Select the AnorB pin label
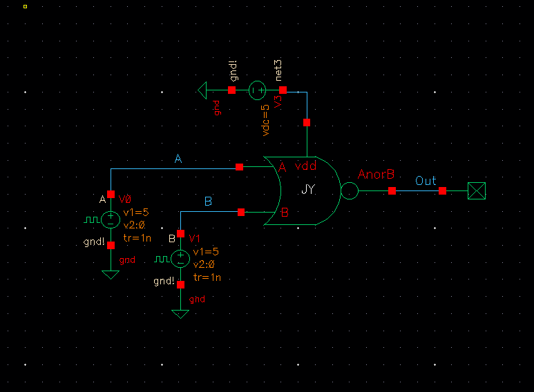534x392 pixels. tap(376, 174)
